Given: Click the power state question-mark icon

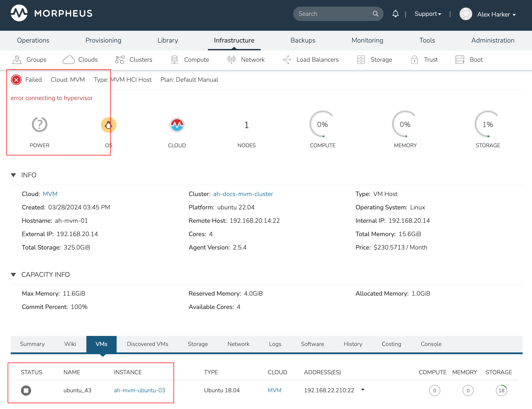Looking at the screenshot, I should pos(39,125).
